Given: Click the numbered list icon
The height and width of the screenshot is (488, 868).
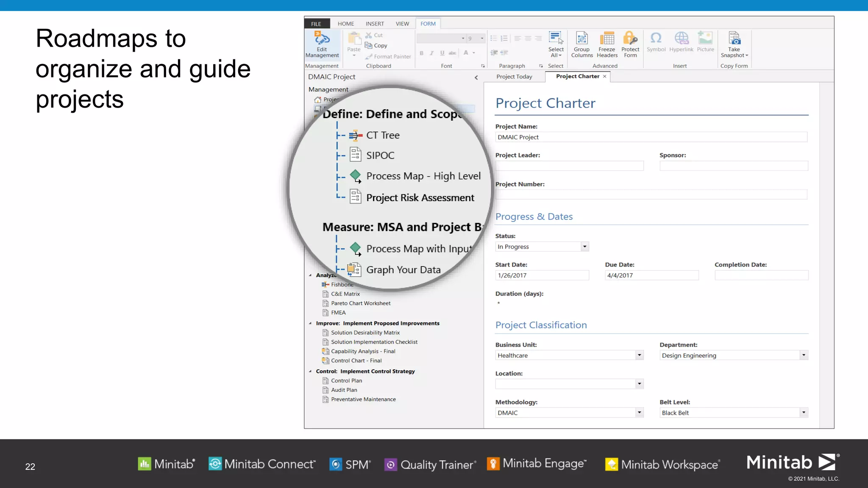Looking at the screenshot, I should pos(504,38).
